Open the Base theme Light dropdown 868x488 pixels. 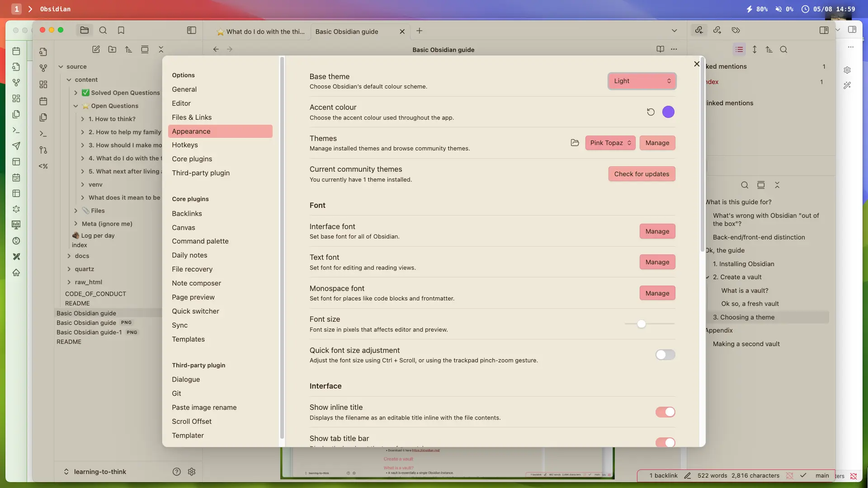coord(642,81)
